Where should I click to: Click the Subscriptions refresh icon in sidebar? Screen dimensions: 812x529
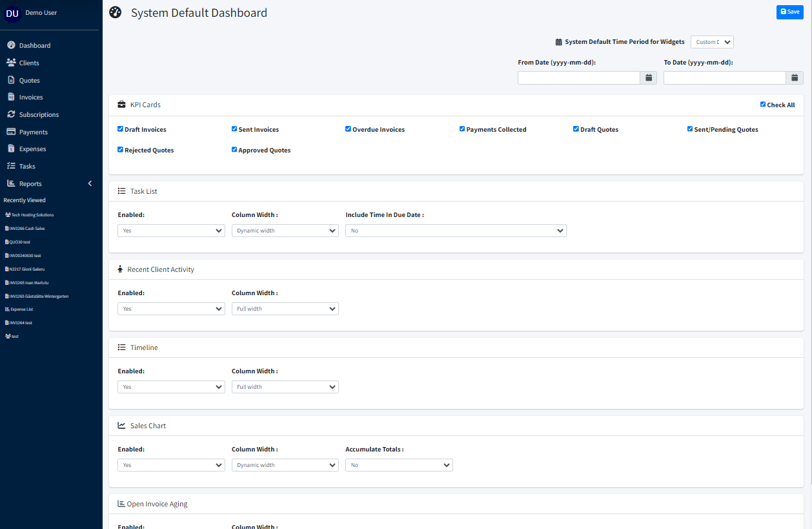[11, 114]
